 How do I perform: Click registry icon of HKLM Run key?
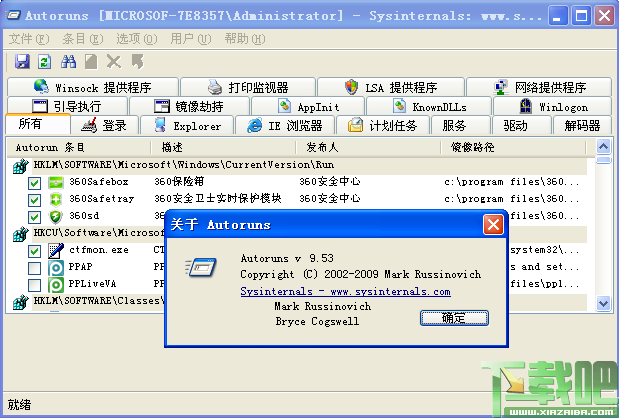coord(21,166)
